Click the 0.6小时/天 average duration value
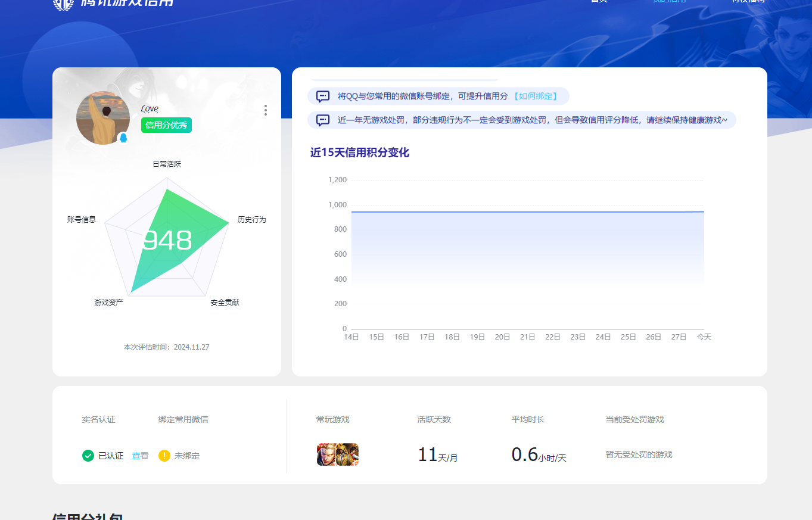Screen dimensions: 812x520 539,455
